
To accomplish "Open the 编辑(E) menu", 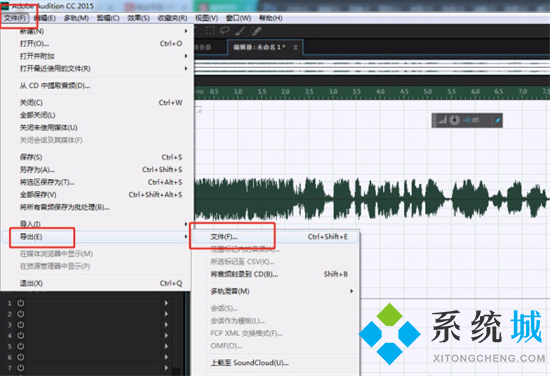I will tap(45, 18).
